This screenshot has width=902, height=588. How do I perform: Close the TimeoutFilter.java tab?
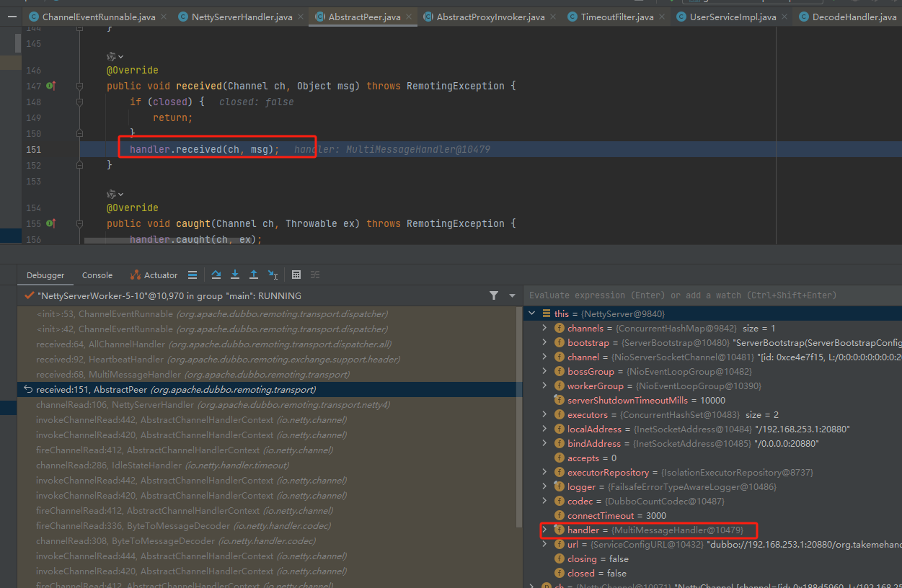[x=662, y=17]
